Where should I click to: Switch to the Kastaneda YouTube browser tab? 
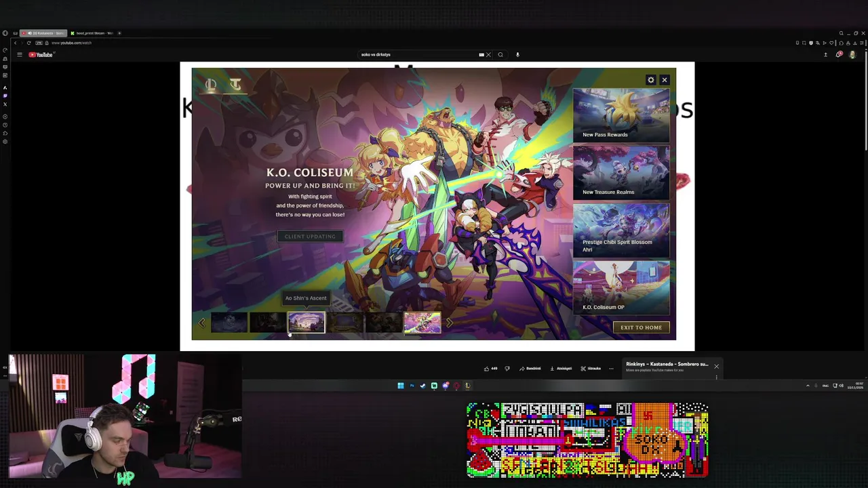coord(42,33)
